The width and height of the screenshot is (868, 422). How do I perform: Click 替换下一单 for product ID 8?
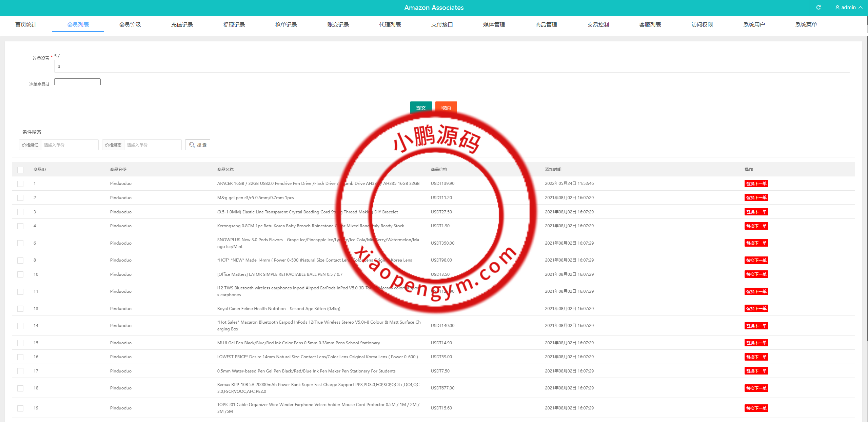point(756,260)
